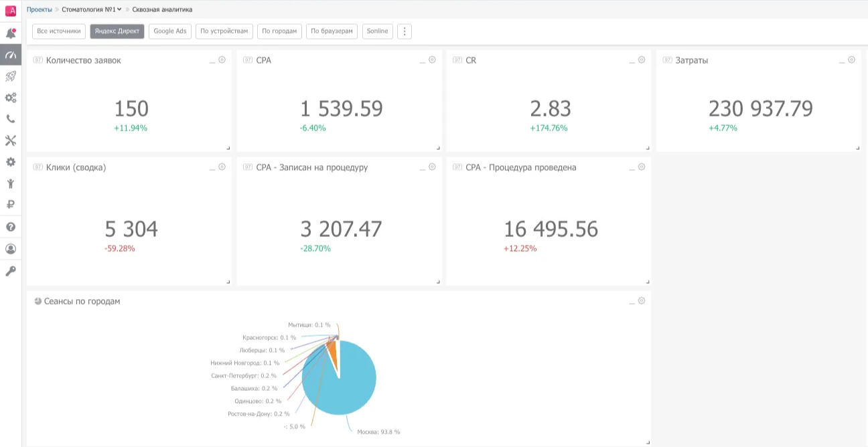Select the По городам tab
This screenshot has height=447, width=868.
pyautogui.click(x=279, y=31)
